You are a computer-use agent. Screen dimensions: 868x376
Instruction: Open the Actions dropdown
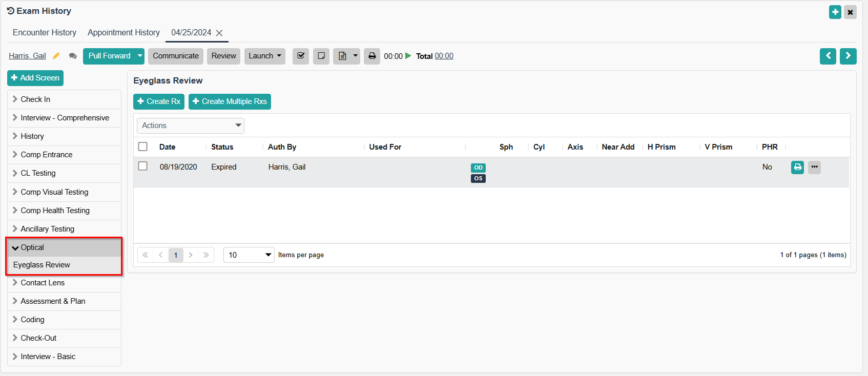[x=190, y=126]
